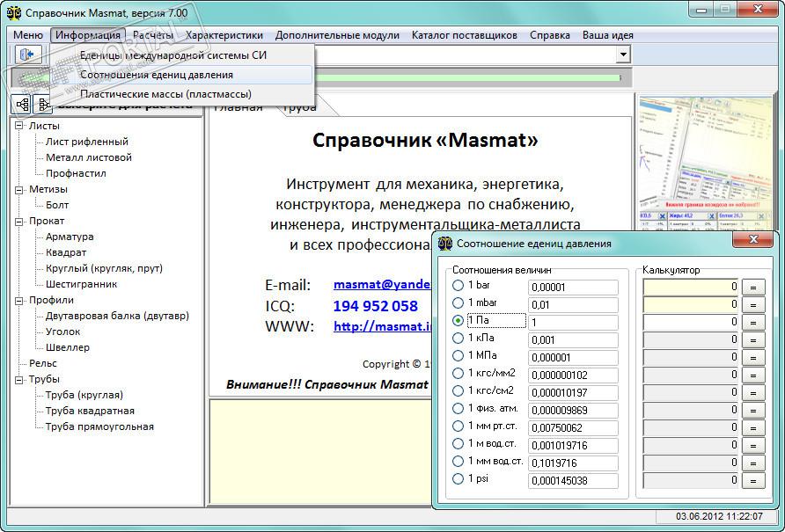Open the Меню menu

pos(28,35)
